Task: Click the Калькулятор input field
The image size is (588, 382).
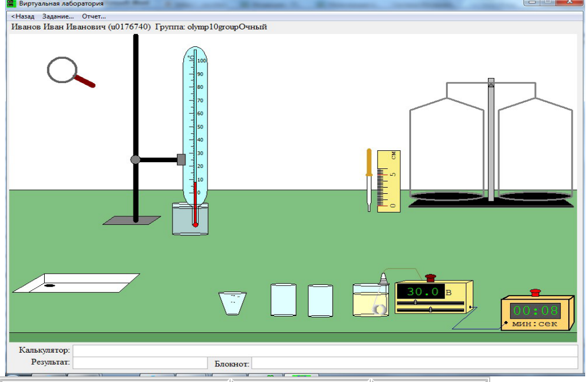Action: coord(325,350)
